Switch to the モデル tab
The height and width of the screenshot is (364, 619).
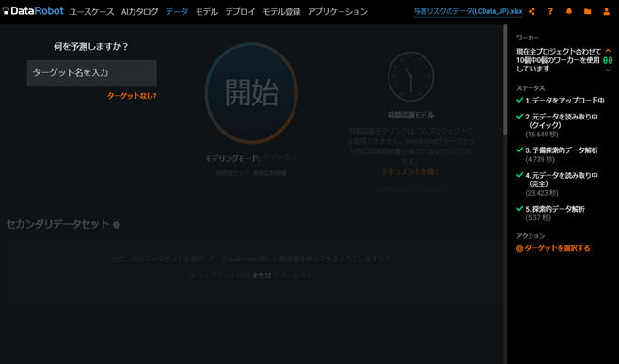[207, 12]
